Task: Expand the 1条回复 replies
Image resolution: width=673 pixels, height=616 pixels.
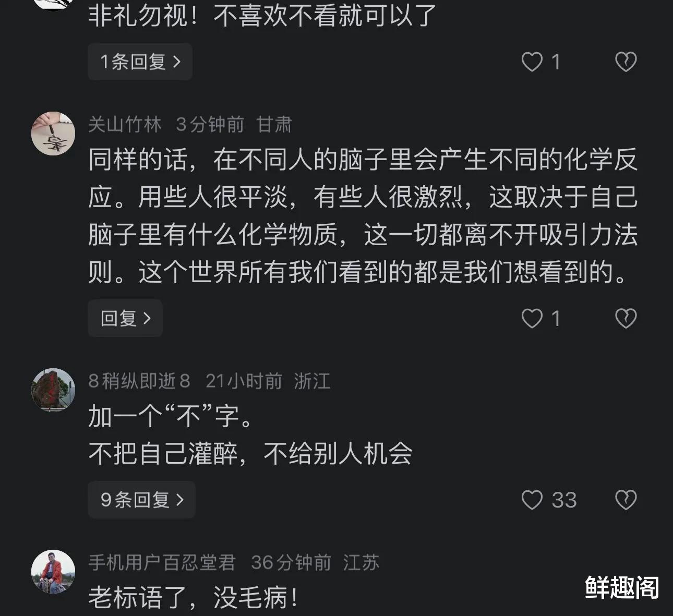Action: pyautogui.click(x=140, y=62)
